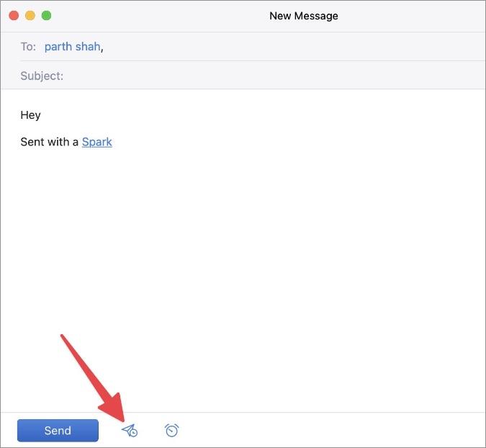This screenshot has width=486, height=448.
Task: Close the New Message window
Action: click(x=14, y=16)
